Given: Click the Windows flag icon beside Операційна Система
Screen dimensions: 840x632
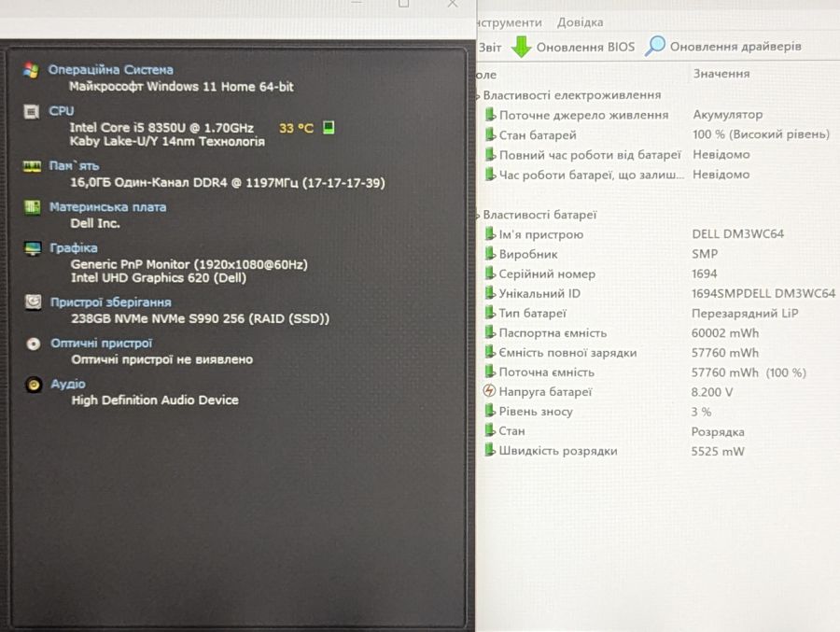Looking at the screenshot, I should coord(31,71).
